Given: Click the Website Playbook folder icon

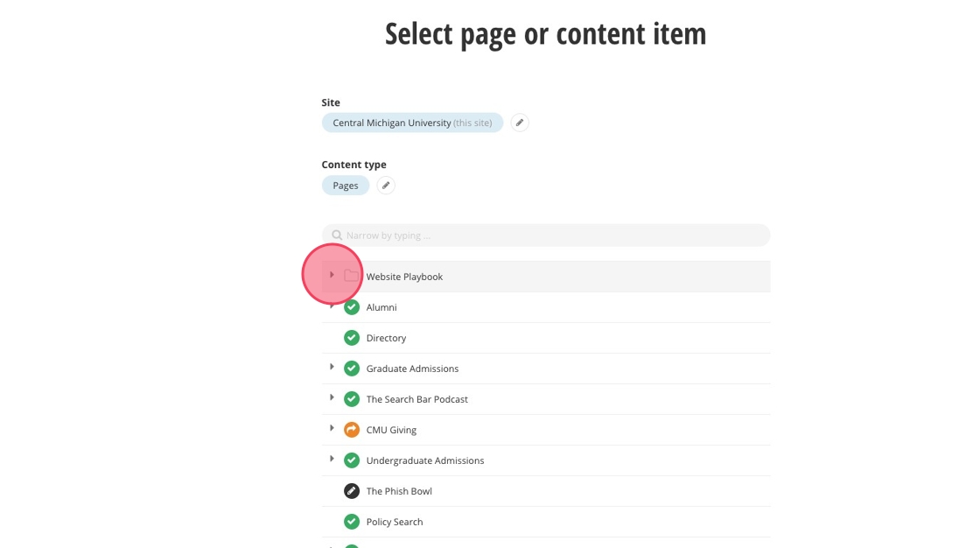Looking at the screenshot, I should pyautogui.click(x=352, y=276).
